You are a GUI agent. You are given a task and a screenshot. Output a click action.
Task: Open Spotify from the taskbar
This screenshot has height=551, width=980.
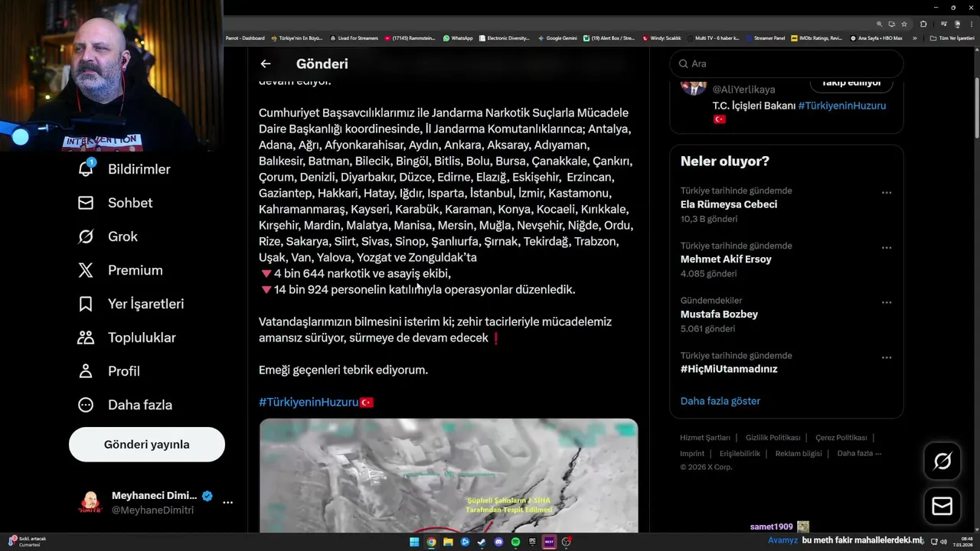[x=515, y=542]
